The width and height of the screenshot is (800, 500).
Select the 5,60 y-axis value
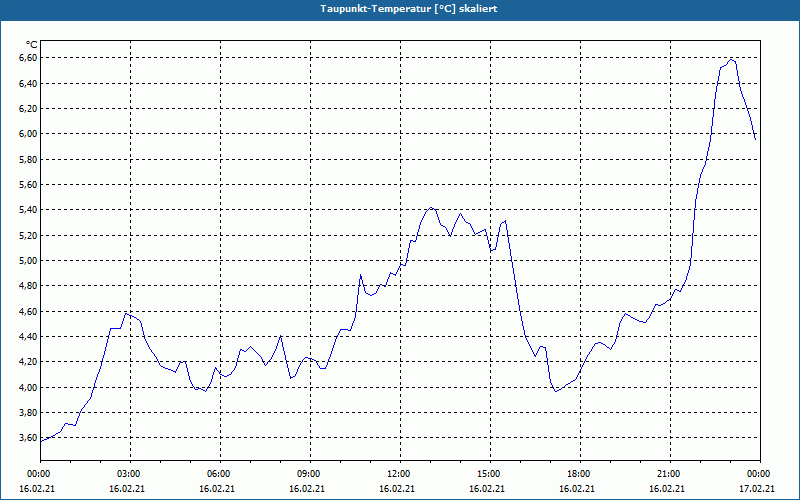(x=28, y=184)
